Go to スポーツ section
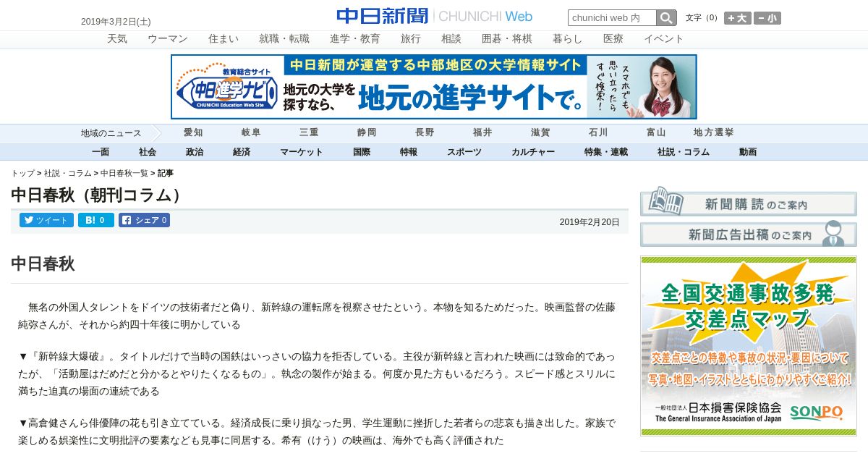868x456 pixels. point(464,152)
